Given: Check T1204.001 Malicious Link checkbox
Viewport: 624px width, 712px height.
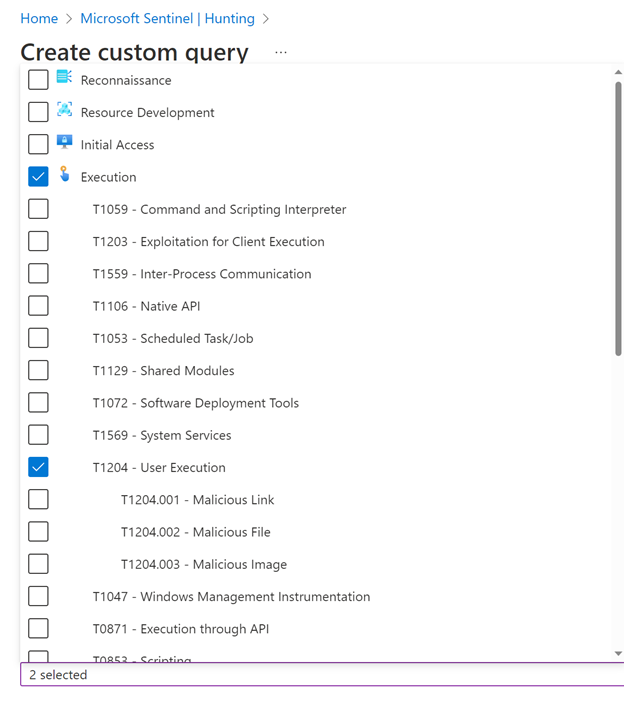Looking at the screenshot, I should (x=38, y=499).
